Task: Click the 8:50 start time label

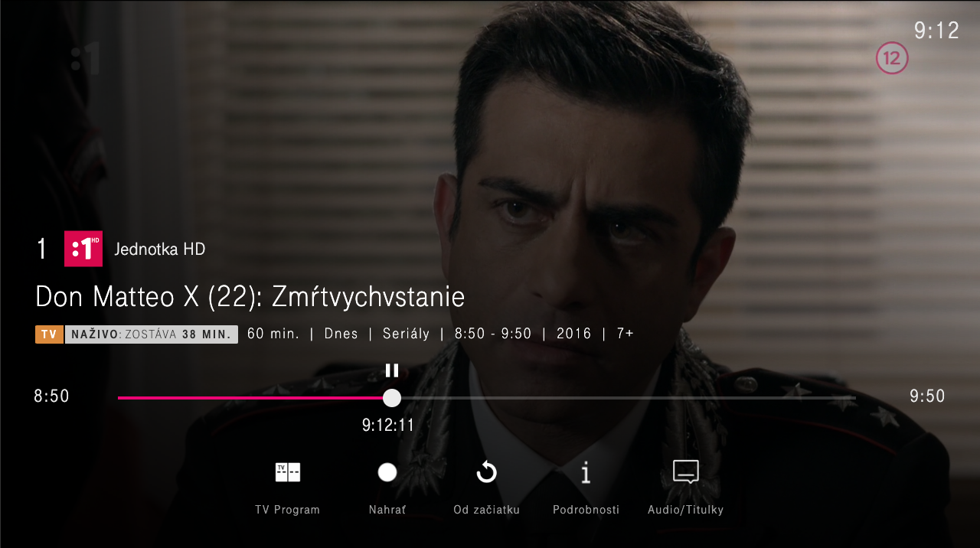Action: point(51,396)
